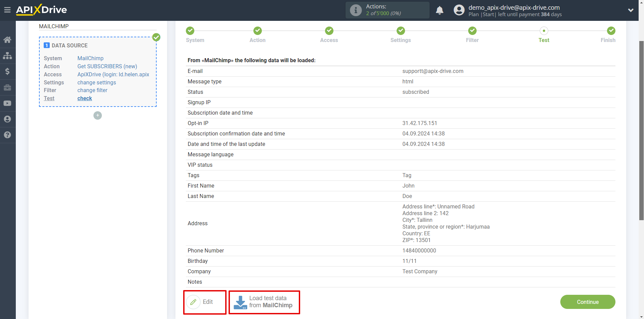
Task: Click the Edit pencil icon
Action: [193, 302]
